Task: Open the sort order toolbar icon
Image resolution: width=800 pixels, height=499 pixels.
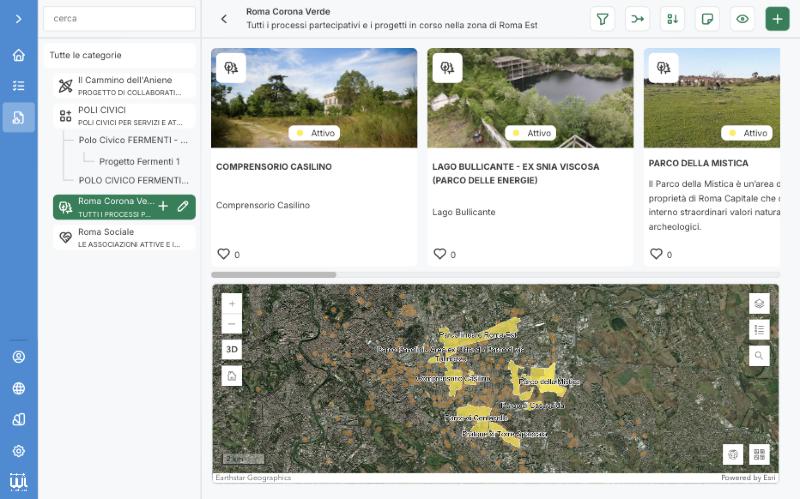Action: [672, 19]
